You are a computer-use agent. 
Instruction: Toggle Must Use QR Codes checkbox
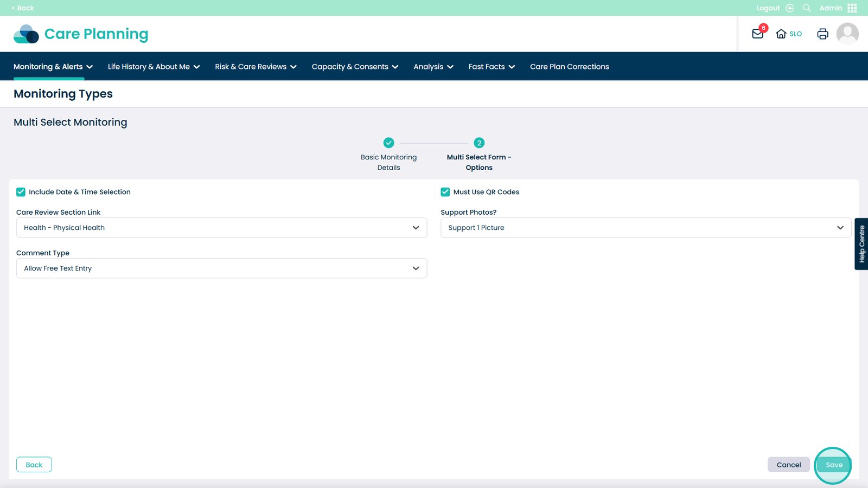(x=445, y=192)
